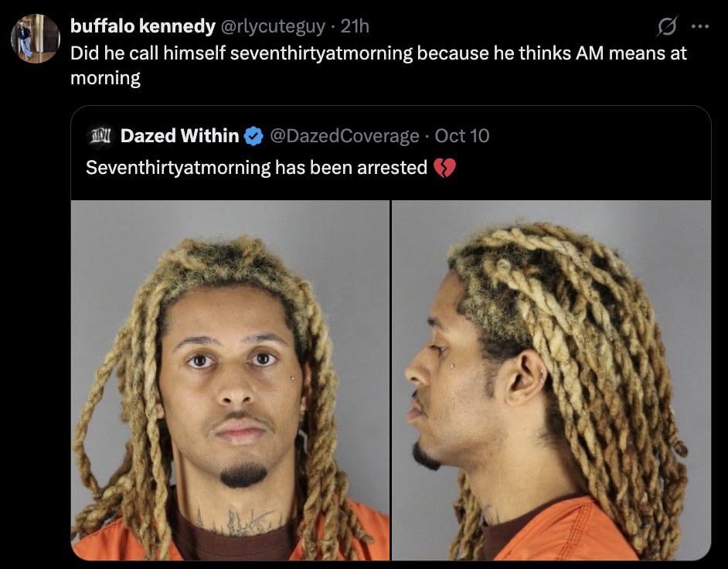
Task: Click the blue verified checkmark badge
Action: (x=253, y=136)
